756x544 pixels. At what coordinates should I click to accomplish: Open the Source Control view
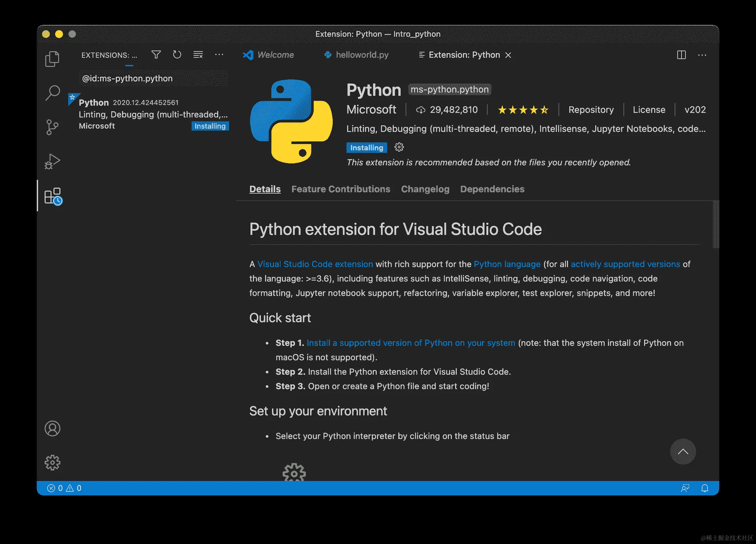tap(52, 127)
